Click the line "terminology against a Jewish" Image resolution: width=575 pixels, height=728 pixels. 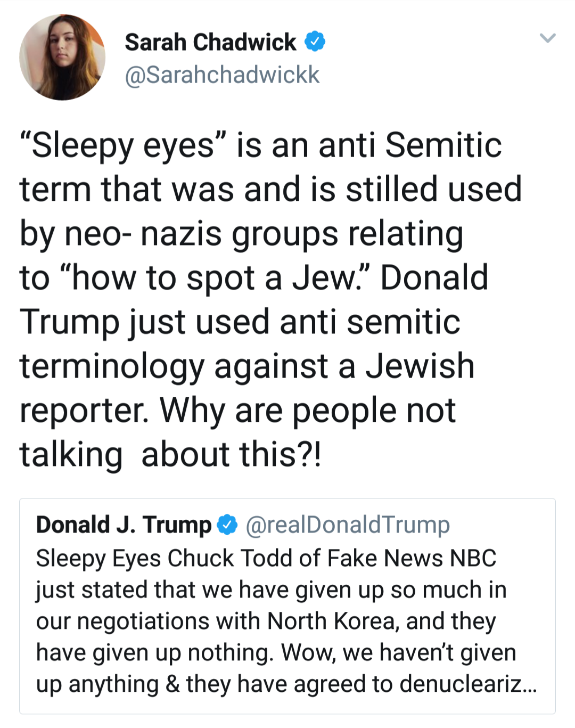coord(247,366)
